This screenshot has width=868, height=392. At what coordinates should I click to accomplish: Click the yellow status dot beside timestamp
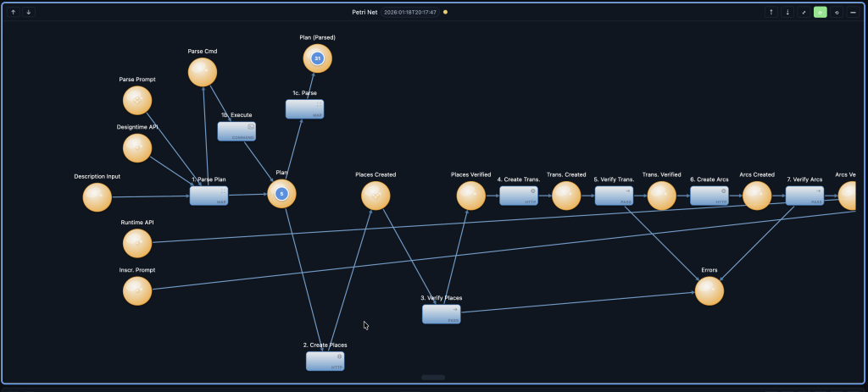click(x=446, y=12)
